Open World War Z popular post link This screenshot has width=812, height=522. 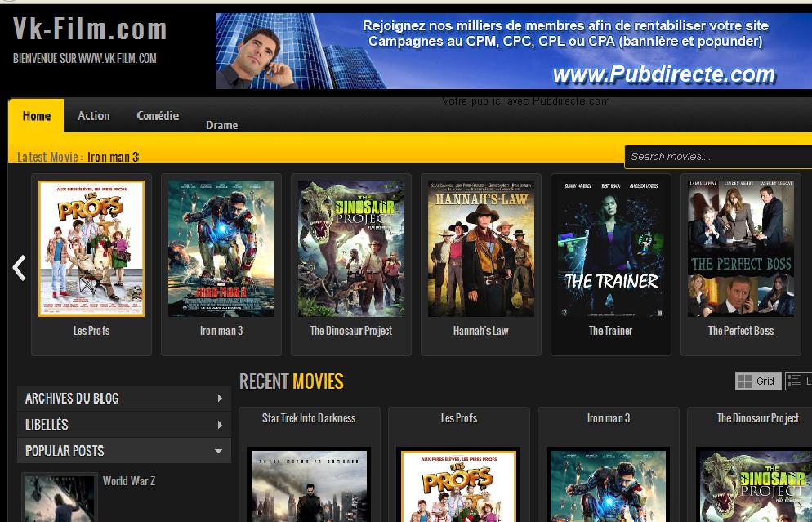129,481
